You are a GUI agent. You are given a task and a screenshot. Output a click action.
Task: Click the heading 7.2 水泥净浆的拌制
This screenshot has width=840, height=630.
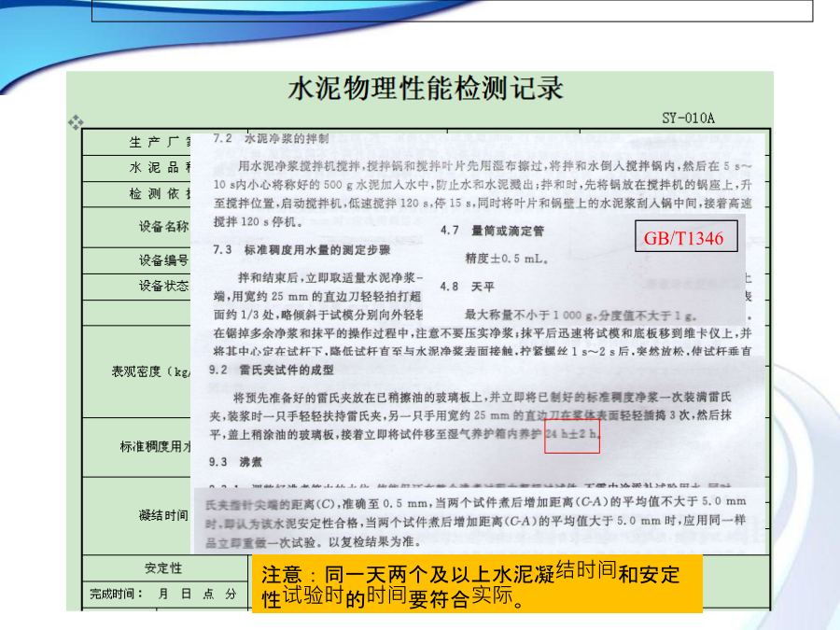[271, 139]
